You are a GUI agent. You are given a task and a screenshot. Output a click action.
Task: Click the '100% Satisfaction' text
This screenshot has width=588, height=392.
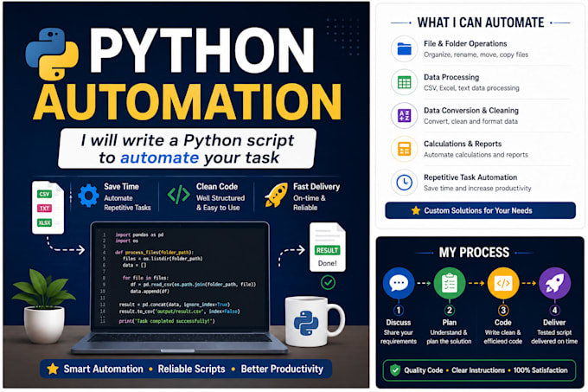click(x=540, y=370)
